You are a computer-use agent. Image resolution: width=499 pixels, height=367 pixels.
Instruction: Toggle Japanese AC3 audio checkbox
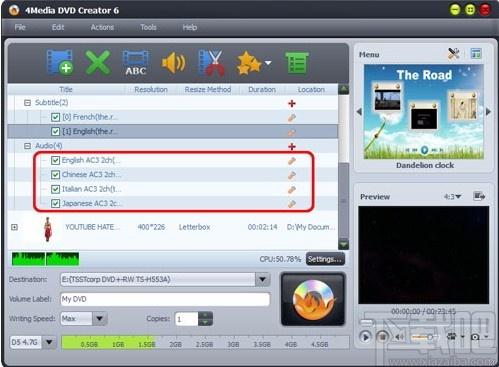pos(55,203)
